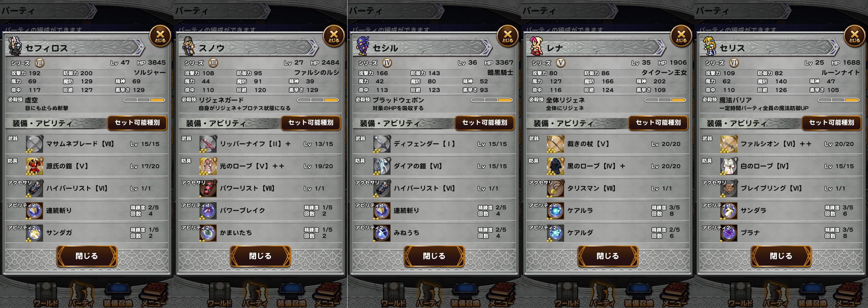Tap レナ's character sprite portrait
The image size is (868, 308).
[536, 46]
